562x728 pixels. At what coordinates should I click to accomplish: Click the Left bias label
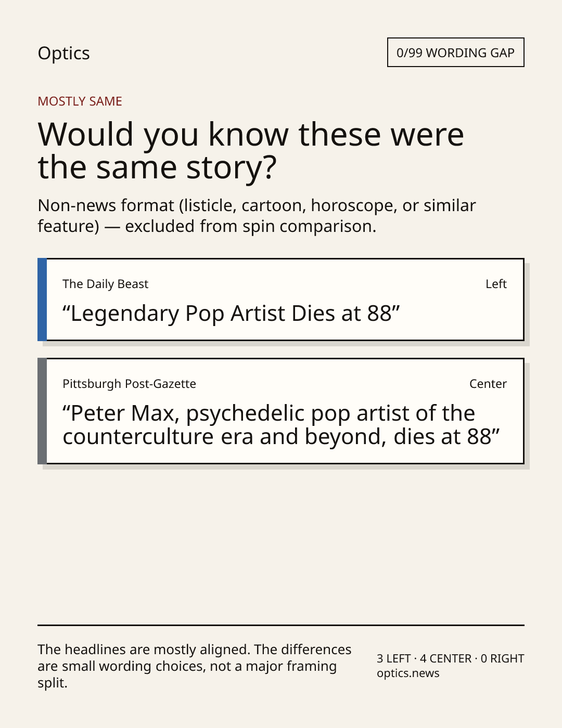coord(496,284)
